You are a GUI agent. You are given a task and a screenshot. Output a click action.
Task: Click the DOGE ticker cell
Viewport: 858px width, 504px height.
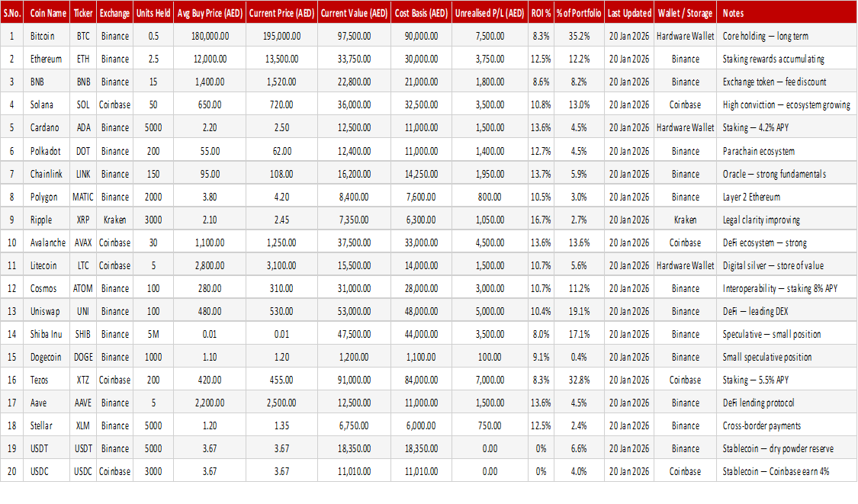pyautogui.click(x=83, y=358)
